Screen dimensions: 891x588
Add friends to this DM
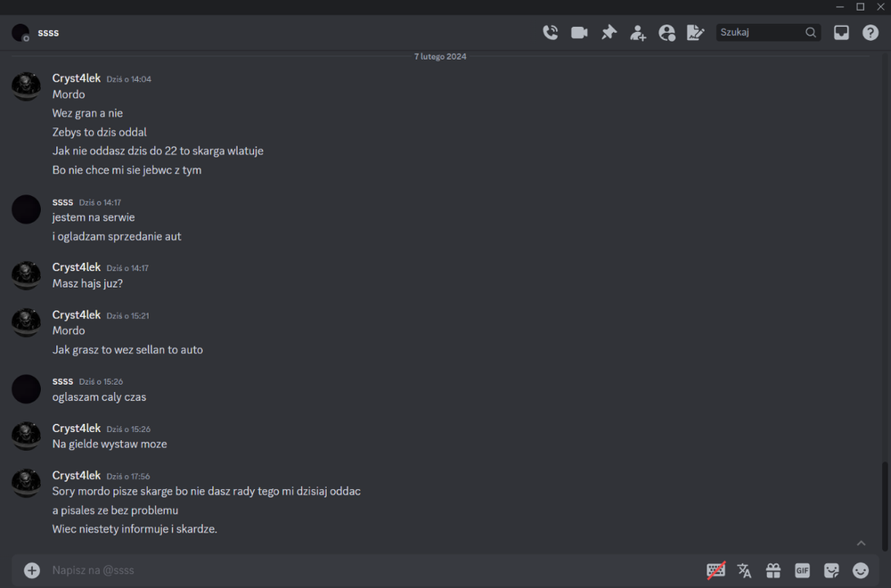[638, 33]
